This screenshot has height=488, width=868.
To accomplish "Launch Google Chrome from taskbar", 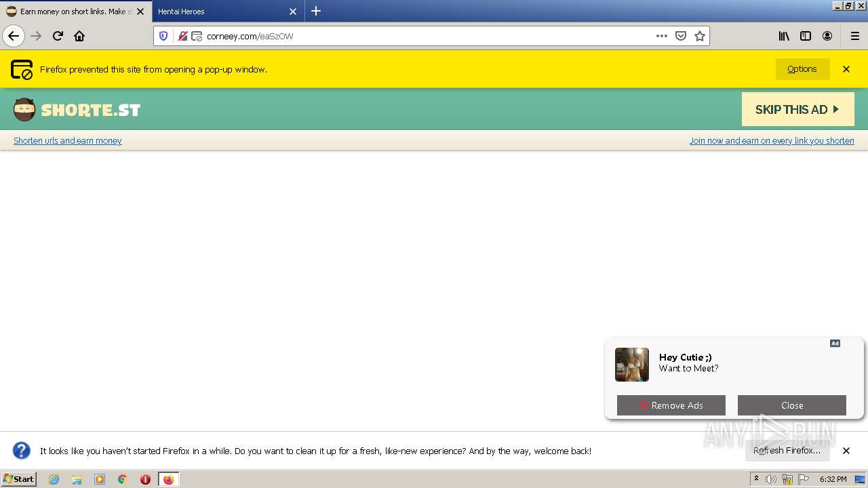I will click(x=123, y=479).
